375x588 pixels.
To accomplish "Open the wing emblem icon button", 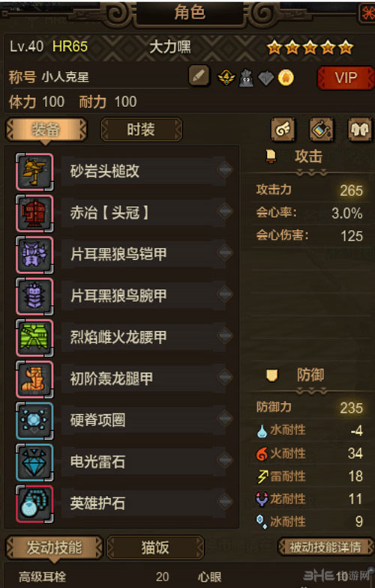I will pyautogui.click(x=283, y=130).
